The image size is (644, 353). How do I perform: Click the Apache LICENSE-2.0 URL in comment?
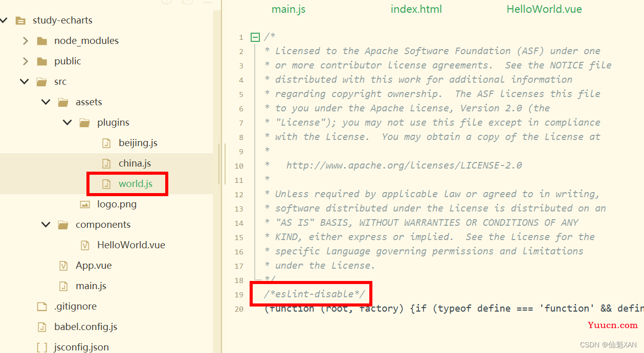404,165
